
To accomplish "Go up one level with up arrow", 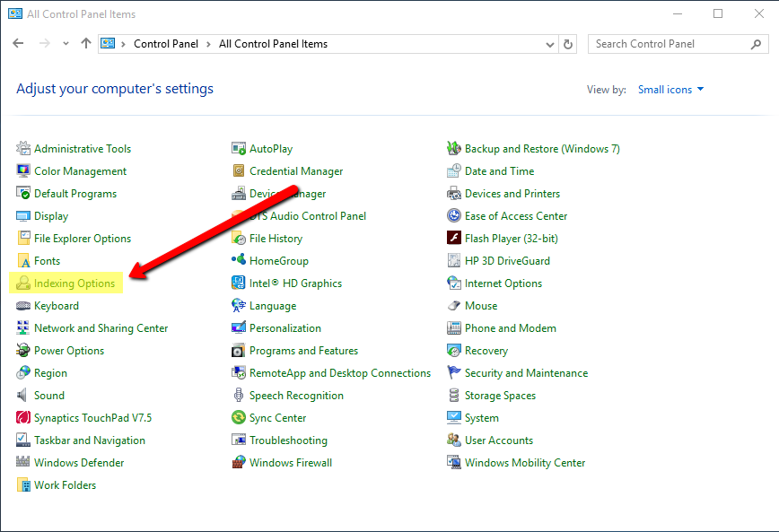I will pyautogui.click(x=86, y=44).
